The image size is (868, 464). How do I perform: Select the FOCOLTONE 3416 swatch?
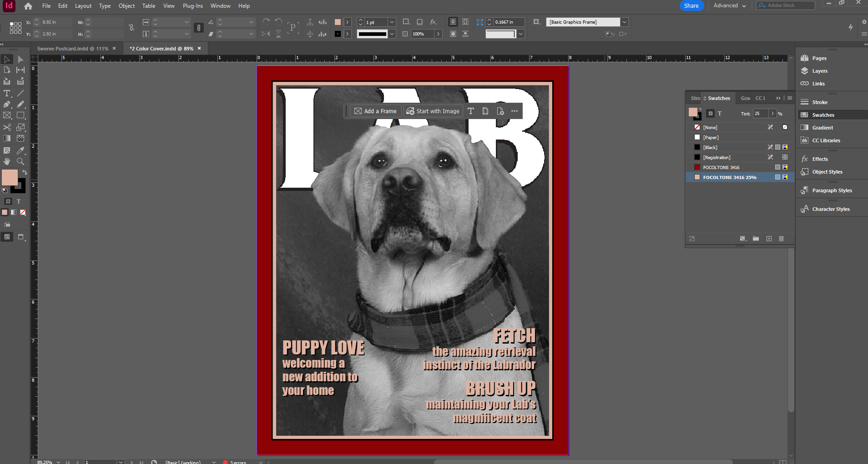pyautogui.click(x=722, y=167)
